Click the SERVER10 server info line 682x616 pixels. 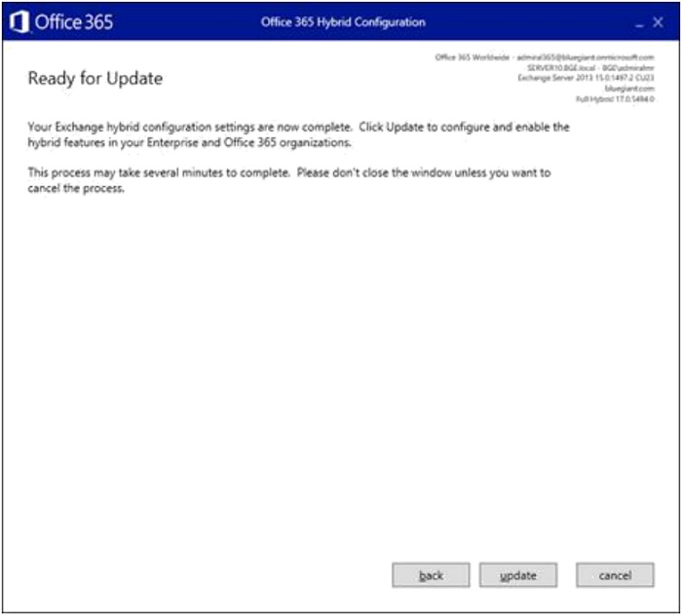pyautogui.click(x=590, y=68)
